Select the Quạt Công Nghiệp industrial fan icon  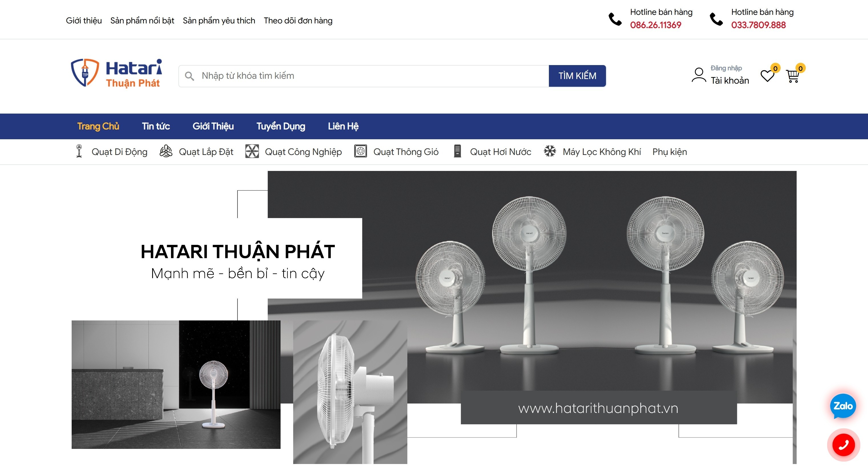(252, 152)
